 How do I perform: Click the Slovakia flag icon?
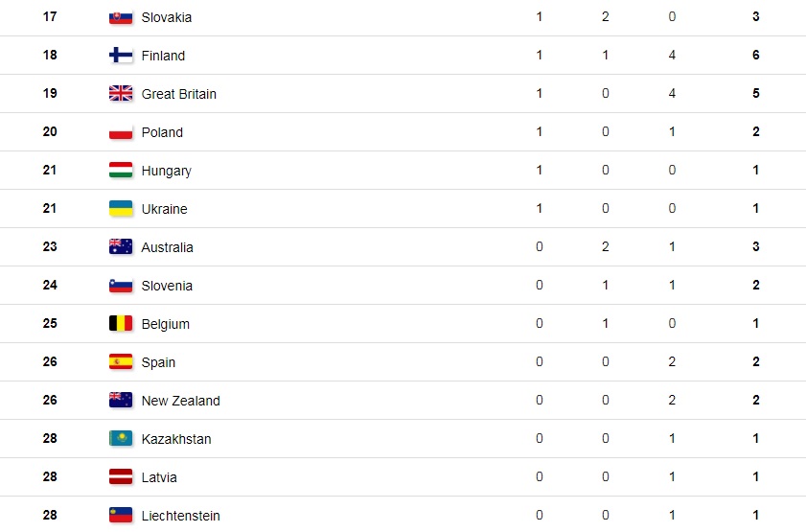pyautogui.click(x=121, y=17)
